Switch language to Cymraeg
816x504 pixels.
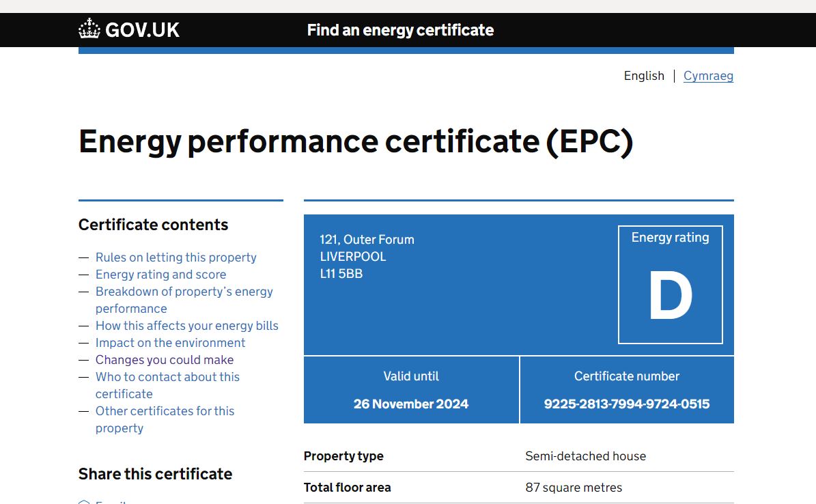708,76
